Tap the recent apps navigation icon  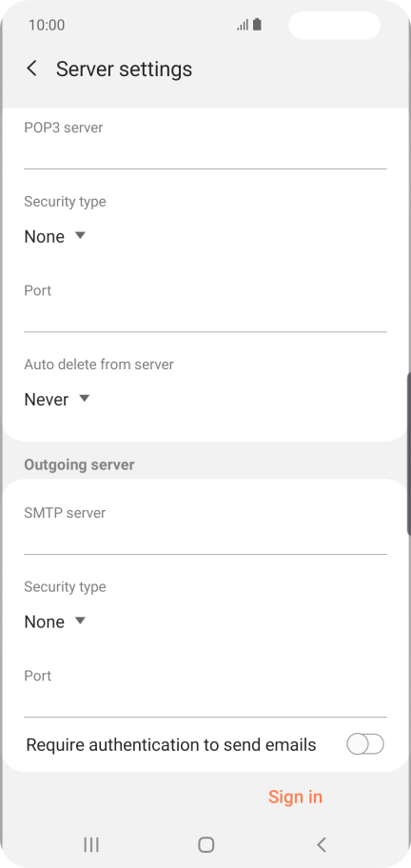90,844
